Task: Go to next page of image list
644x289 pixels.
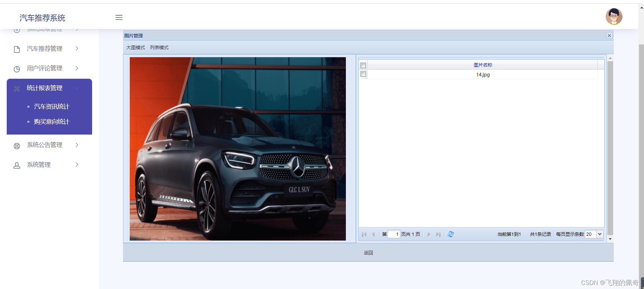Action: coord(429,234)
